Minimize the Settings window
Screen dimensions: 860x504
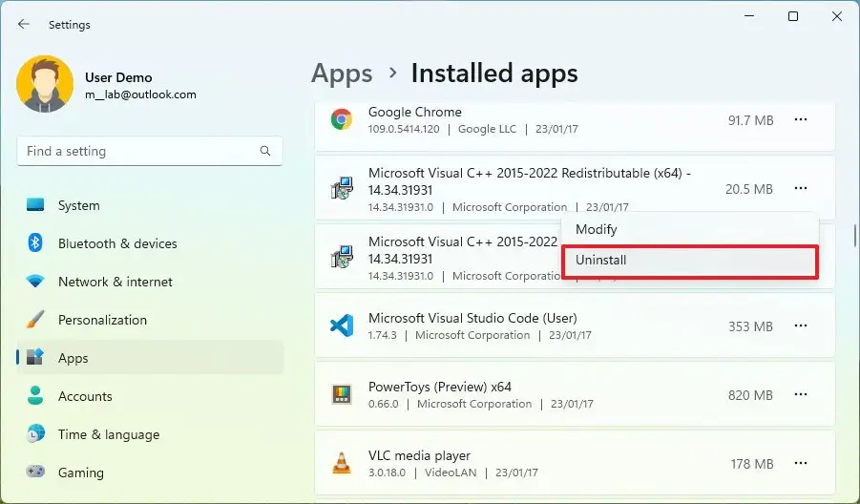(x=749, y=16)
